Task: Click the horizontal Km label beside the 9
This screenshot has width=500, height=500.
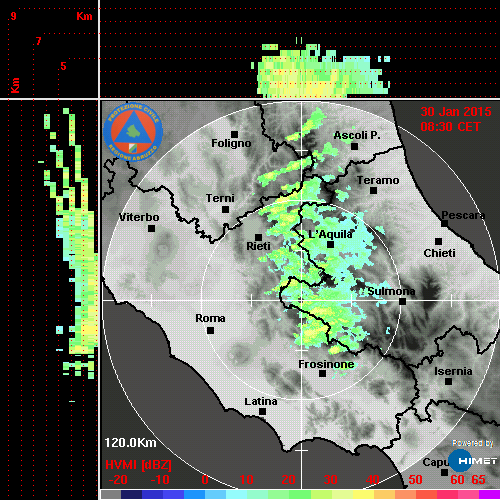Action: [84, 16]
